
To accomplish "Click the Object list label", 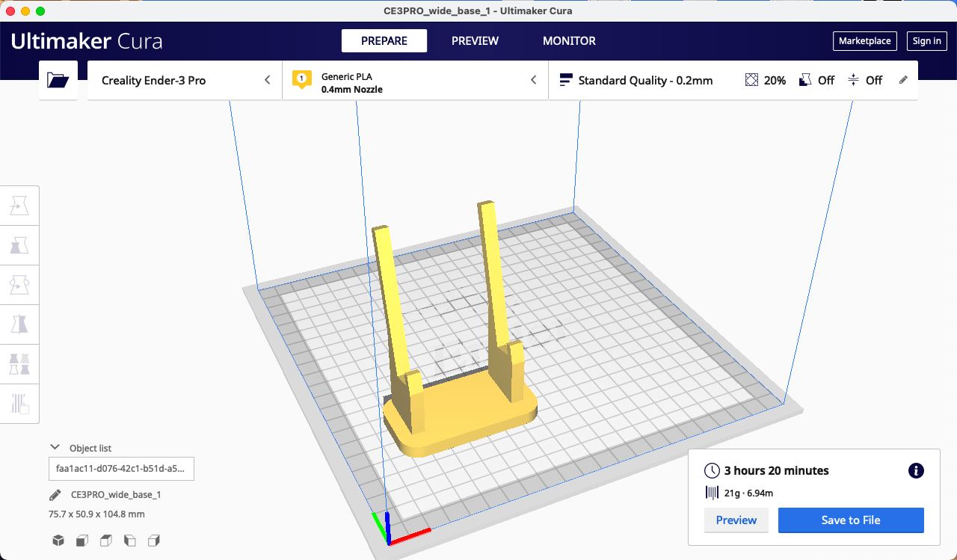I will click(x=90, y=449).
